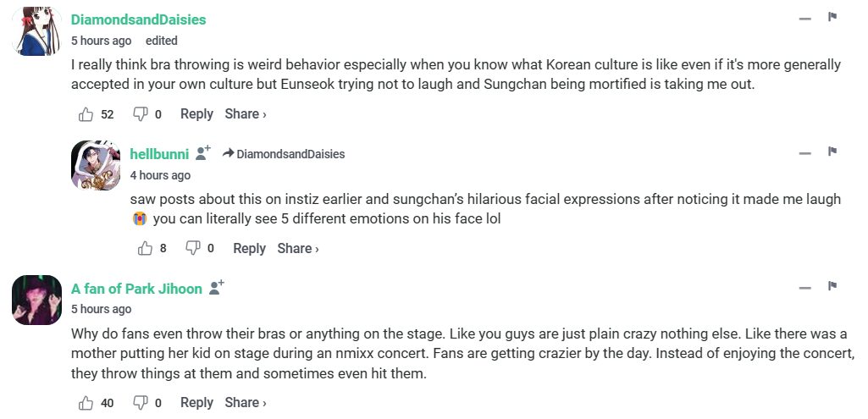Upvote hellbunni's reply
This screenshot has width=868, height=419.
tap(145, 249)
